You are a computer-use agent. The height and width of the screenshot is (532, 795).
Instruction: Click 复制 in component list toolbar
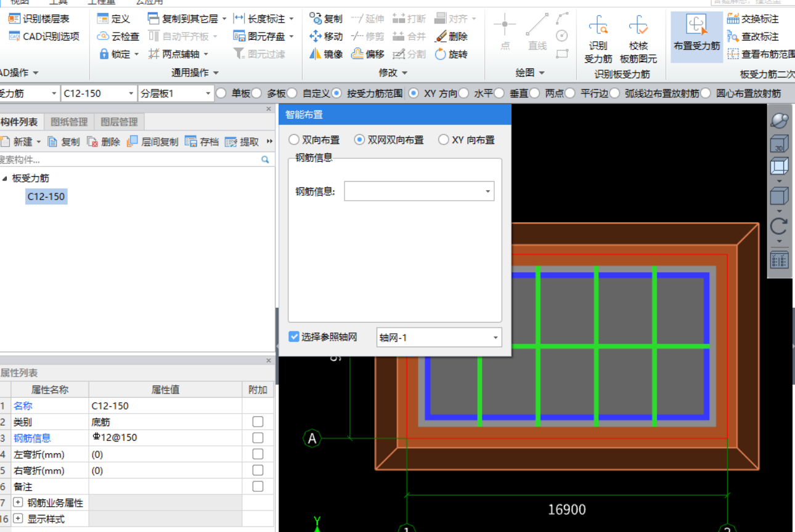(64, 142)
